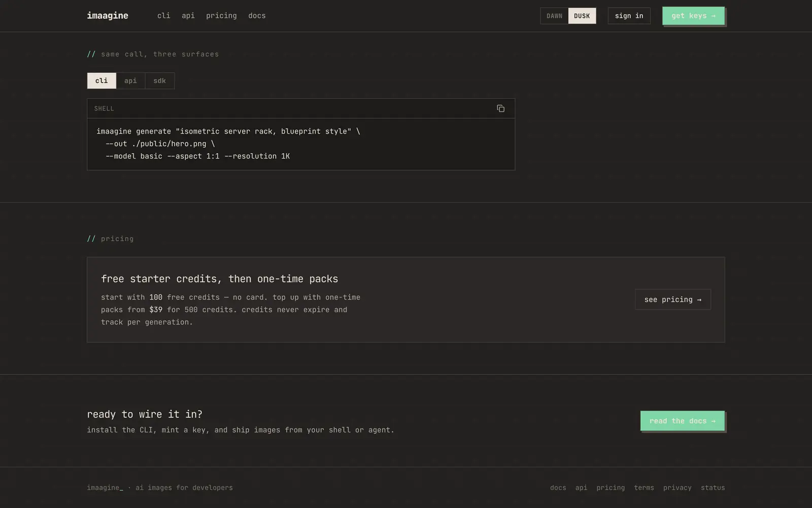Open api in top navigation
The width and height of the screenshot is (812, 508).
pos(188,16)
